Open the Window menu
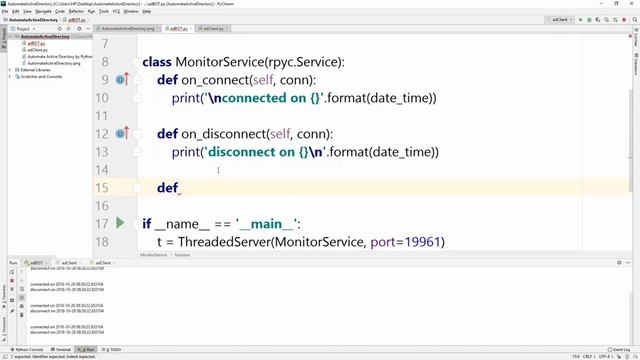Image resolution: width=640 pixels, height=360 pixels. pos(131,11)
